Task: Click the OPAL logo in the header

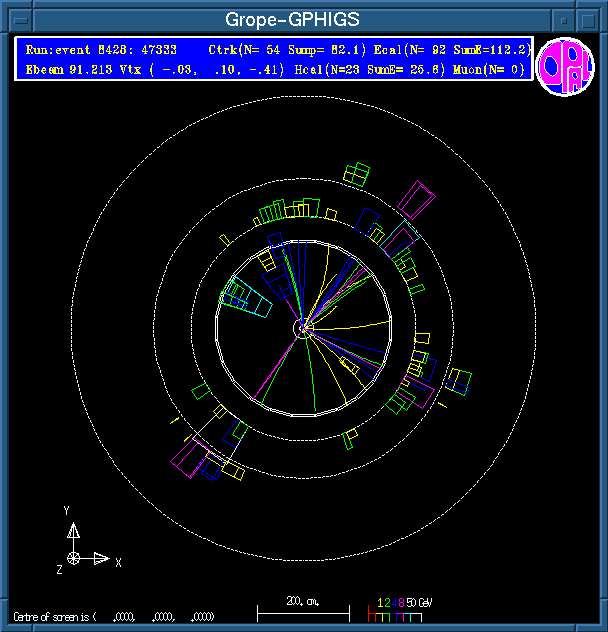Action: pyautogui.click(x=565, y=66)
